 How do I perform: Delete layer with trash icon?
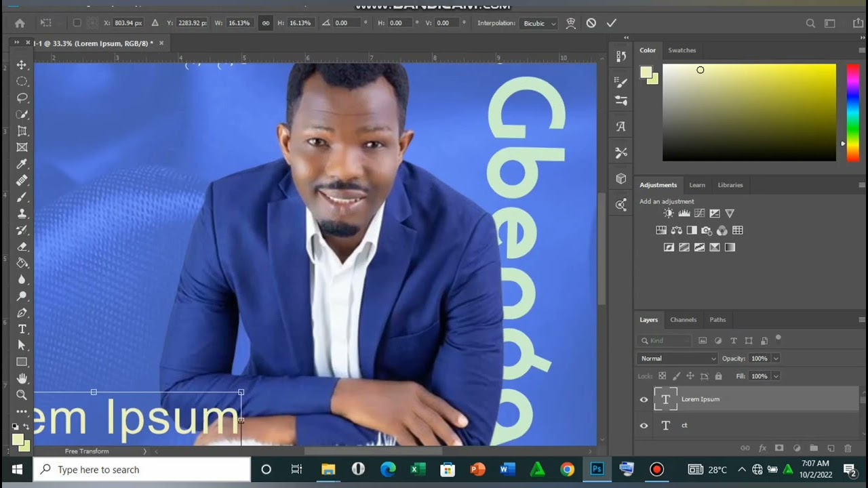[848, 448]
